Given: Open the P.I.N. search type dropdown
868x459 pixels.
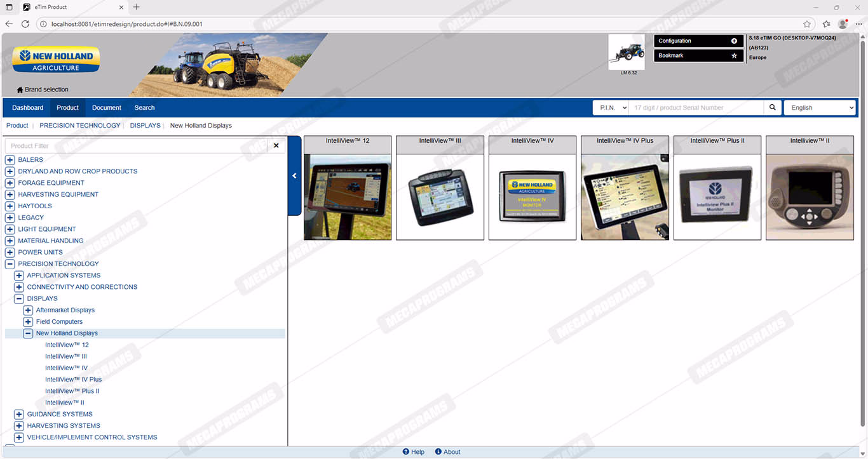Looking at the screenshot, I should point(611,108).
